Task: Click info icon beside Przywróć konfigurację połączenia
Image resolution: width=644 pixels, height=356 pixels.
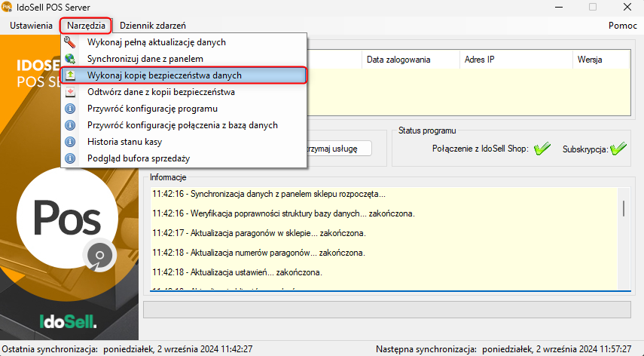Action: (x=70, y=125)
